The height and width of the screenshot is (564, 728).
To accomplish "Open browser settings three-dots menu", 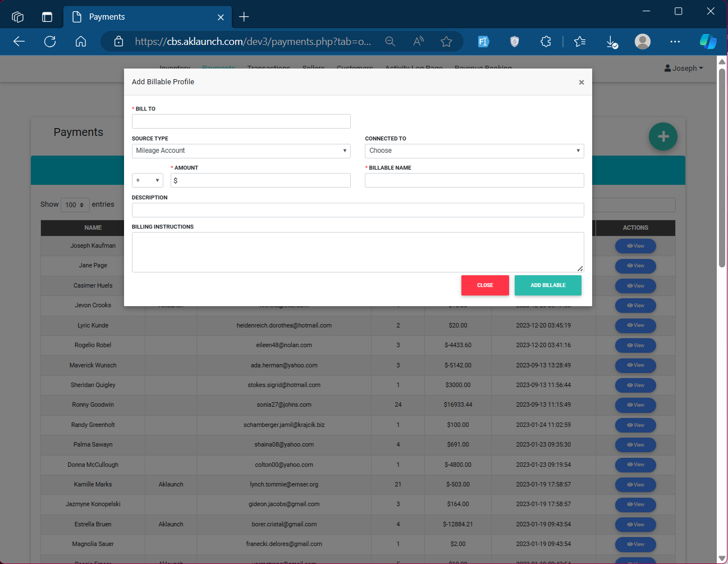I will coord(675,42).
